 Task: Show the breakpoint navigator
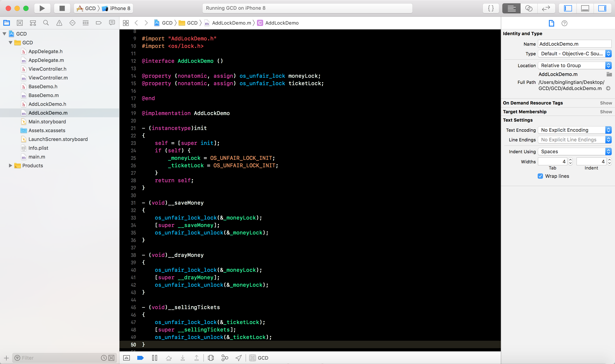click(x=99, y=23)
